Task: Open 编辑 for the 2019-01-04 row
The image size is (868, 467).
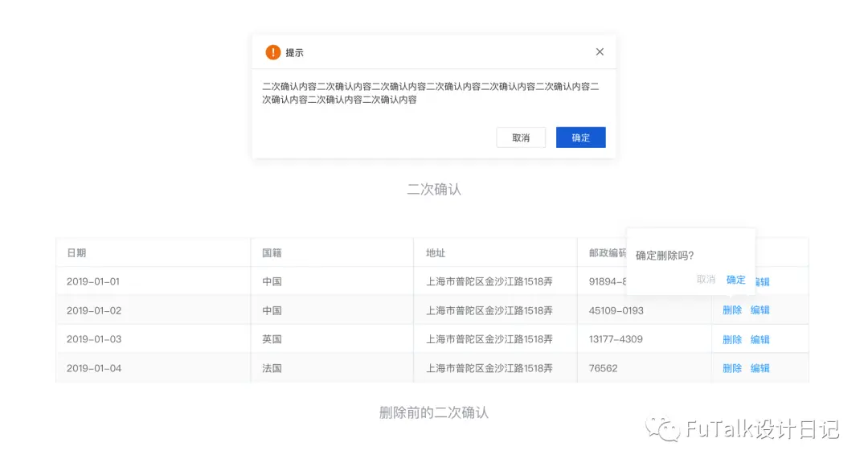Action: pyautogui.click(x=760, y=368)
